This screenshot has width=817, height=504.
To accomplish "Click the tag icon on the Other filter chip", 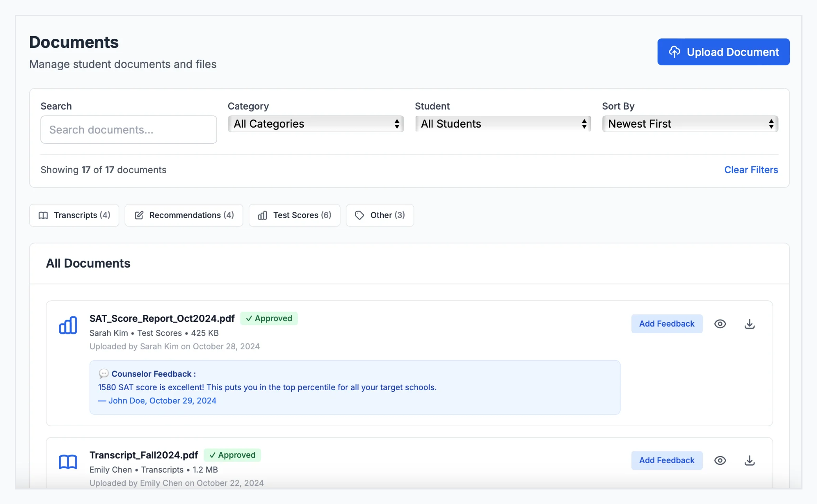I will pos(359,215).
